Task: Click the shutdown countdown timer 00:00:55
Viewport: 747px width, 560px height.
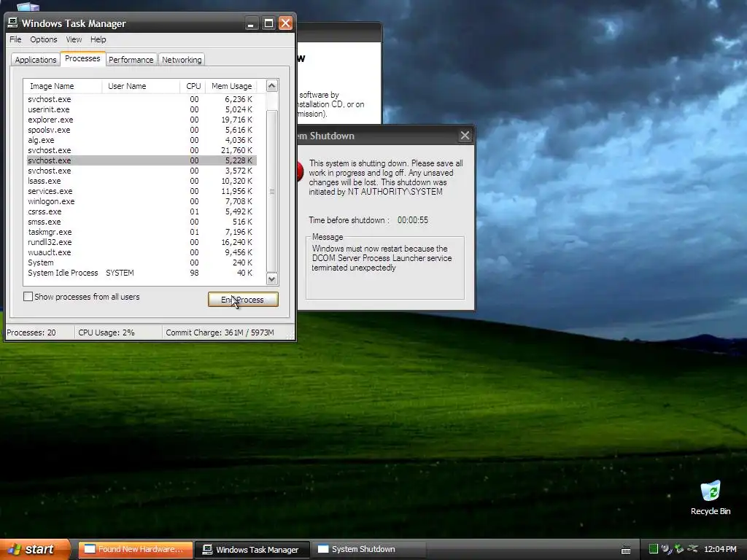Action: pos(413,220)
